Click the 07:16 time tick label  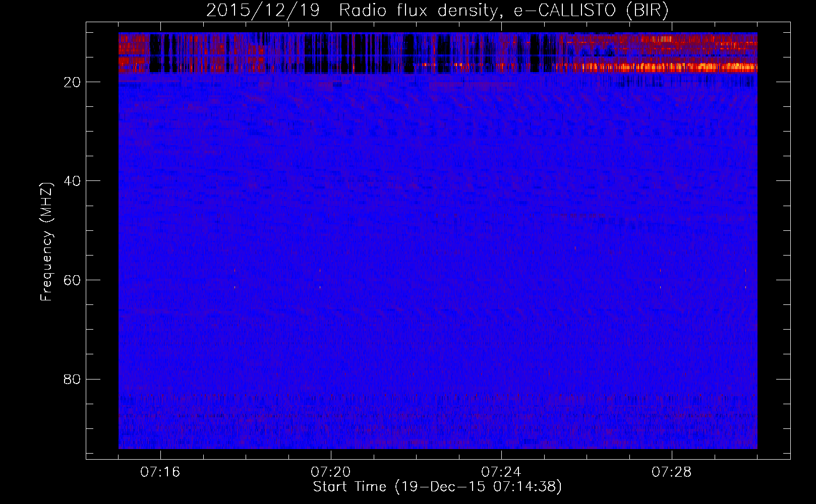point(160,472)
